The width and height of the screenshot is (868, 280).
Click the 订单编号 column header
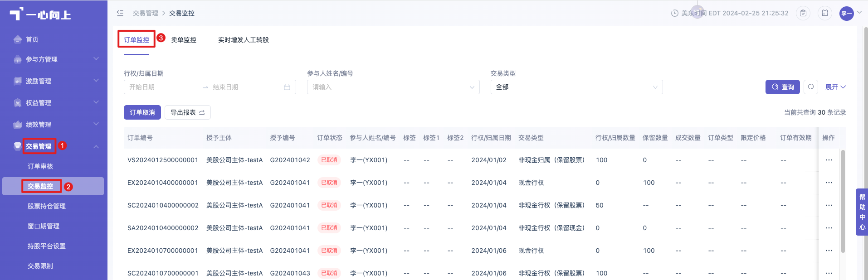point(140,138)
